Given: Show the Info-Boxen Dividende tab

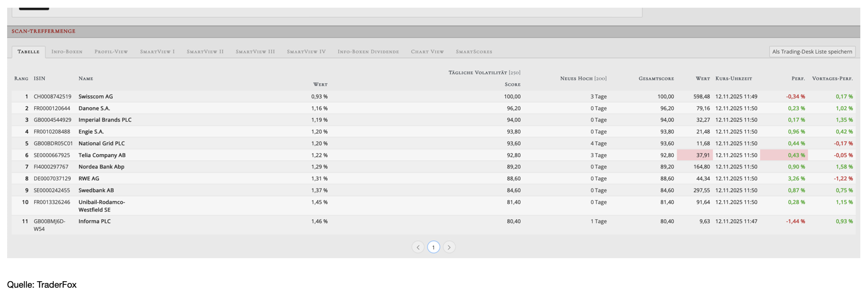Looking at the screenshot, I should (x=368, y=52).
